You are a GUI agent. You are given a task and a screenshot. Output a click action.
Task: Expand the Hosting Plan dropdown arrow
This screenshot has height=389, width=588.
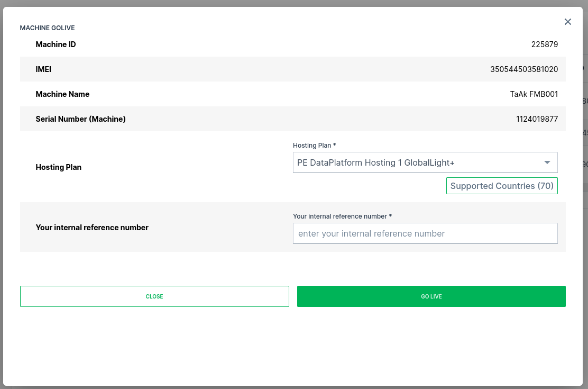[547, 162]
